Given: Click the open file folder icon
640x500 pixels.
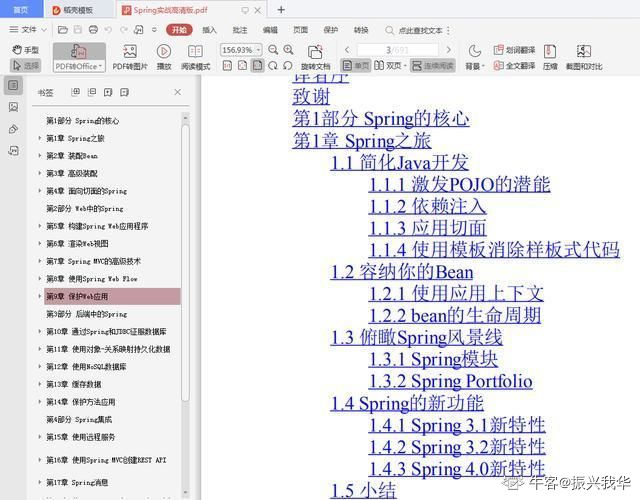Looking at the screenshot, I should point(62,30).
